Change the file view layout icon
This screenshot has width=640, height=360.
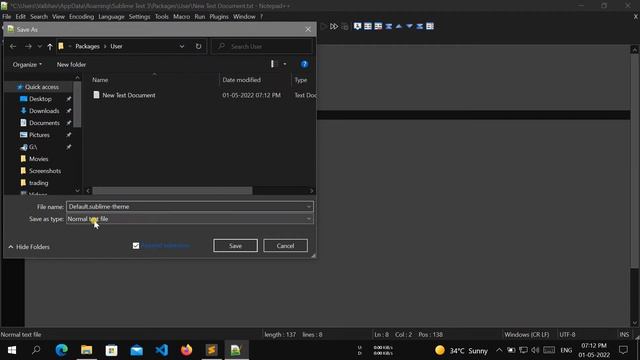tap(274, 64)
